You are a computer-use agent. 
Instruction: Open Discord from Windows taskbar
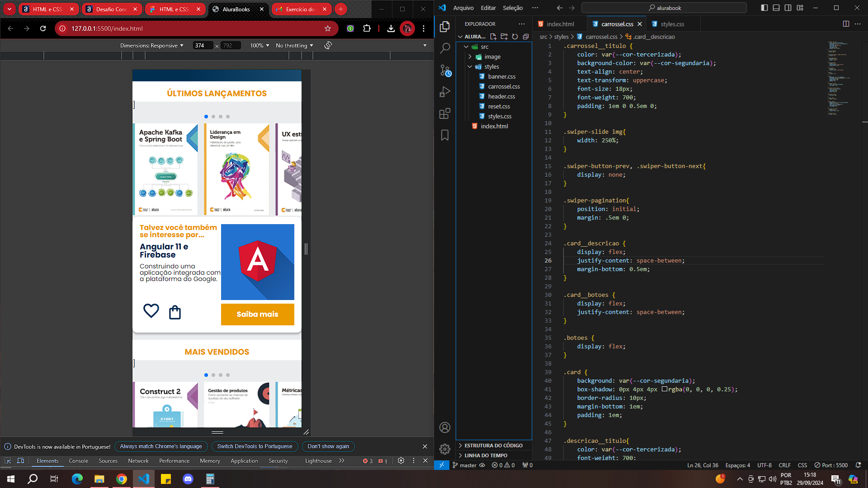point(188,479)
